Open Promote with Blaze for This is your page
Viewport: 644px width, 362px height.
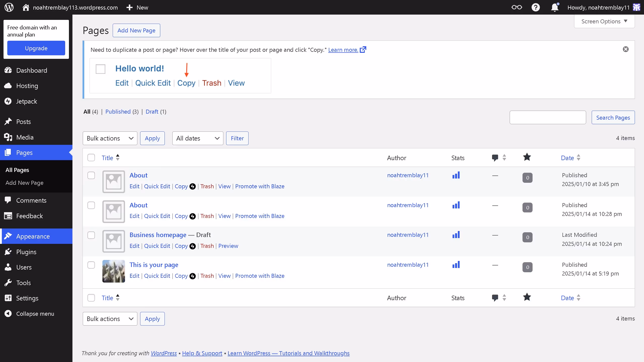click(x=260, y=276)
